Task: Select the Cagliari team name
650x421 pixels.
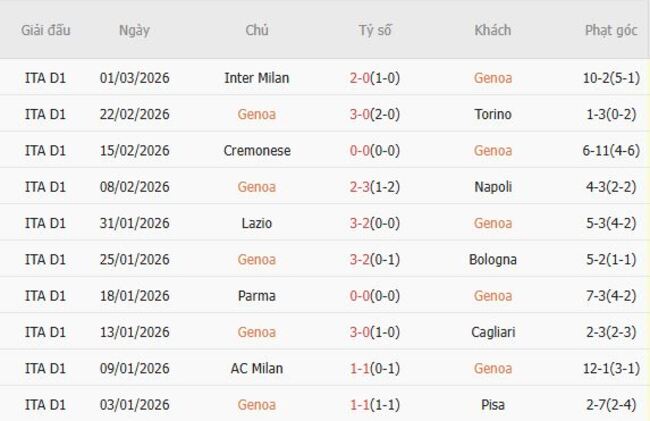Action: point(493,332)
